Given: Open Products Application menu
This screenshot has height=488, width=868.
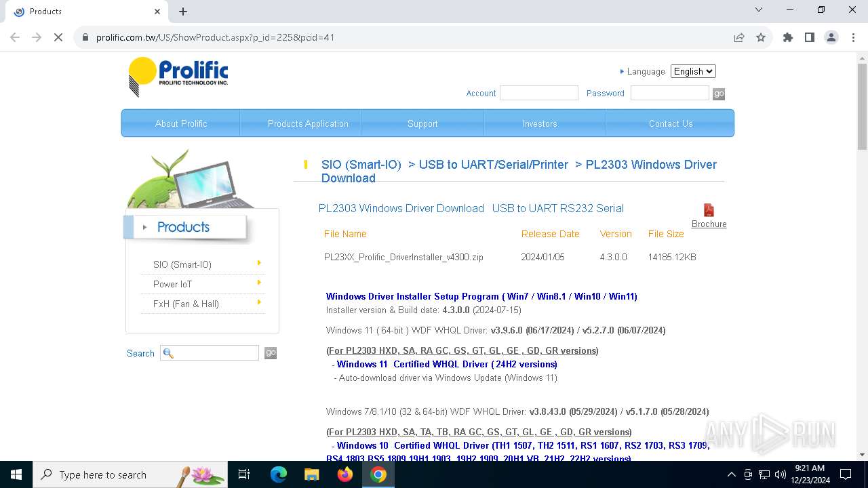Looking at the screenshot, I should pyautogui.click(x=308, y=123).
